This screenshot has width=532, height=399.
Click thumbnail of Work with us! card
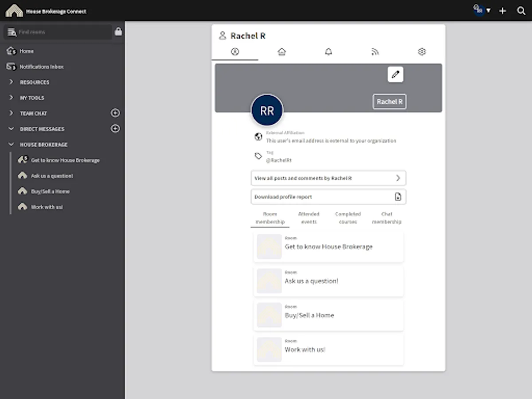(269, 349)
